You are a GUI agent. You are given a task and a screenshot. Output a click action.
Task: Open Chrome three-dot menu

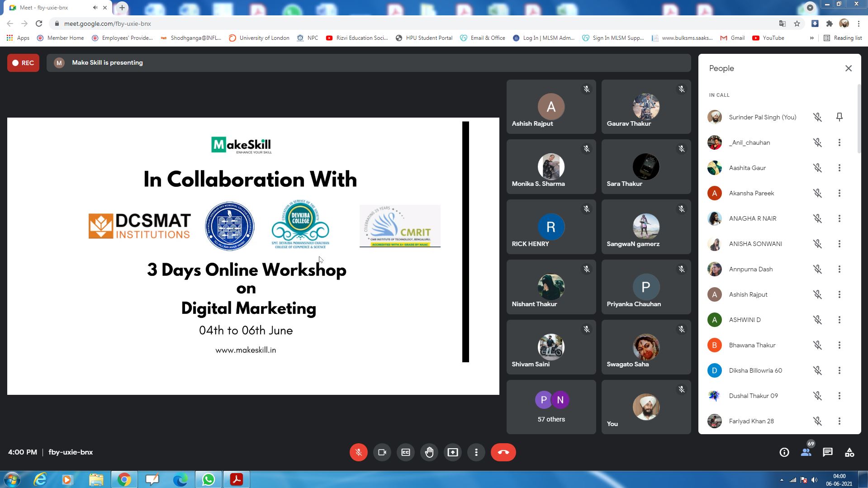click(x=859, y=24)
